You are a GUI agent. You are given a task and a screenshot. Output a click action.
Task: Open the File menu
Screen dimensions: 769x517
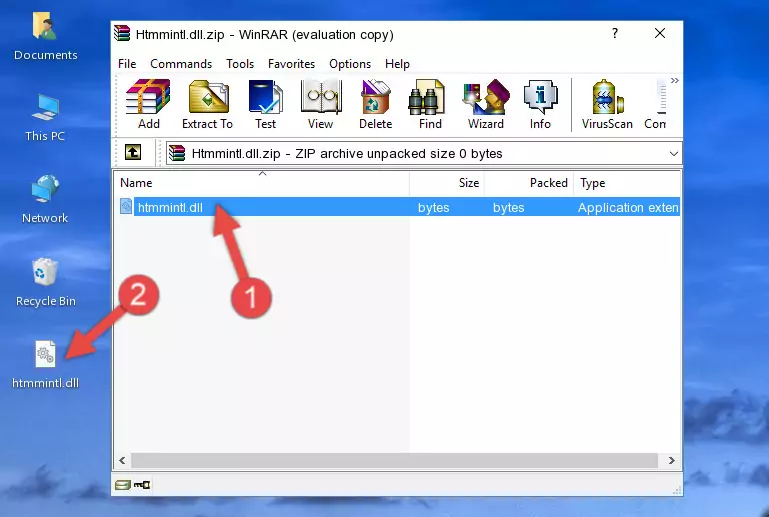click(x=127, y=64)
